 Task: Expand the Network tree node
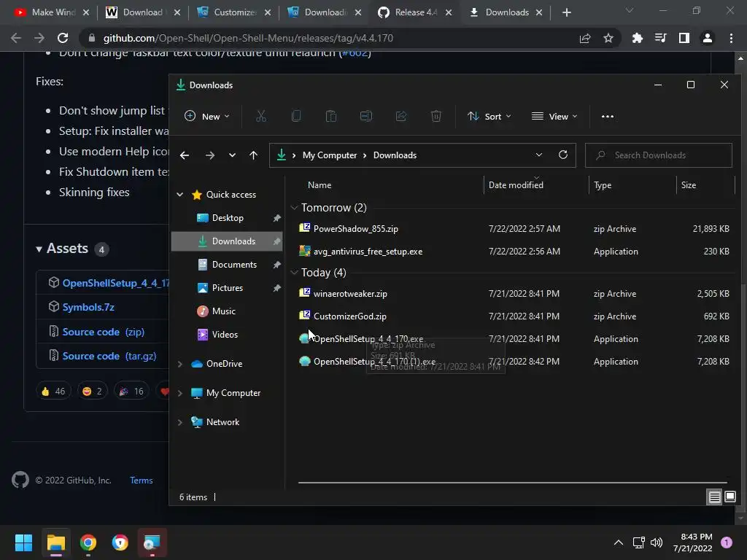pyautogui.click(x=180, y=422)
